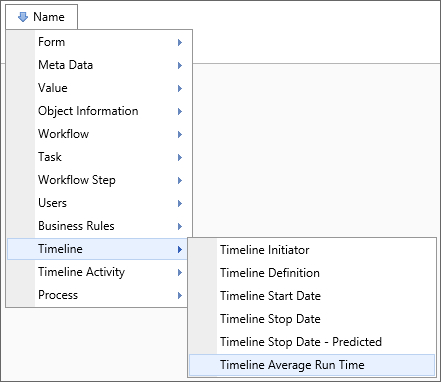This screenshot has height=382, width=441.
Task: Click the highlighted Timeline menu item
Action: [97, 249]
